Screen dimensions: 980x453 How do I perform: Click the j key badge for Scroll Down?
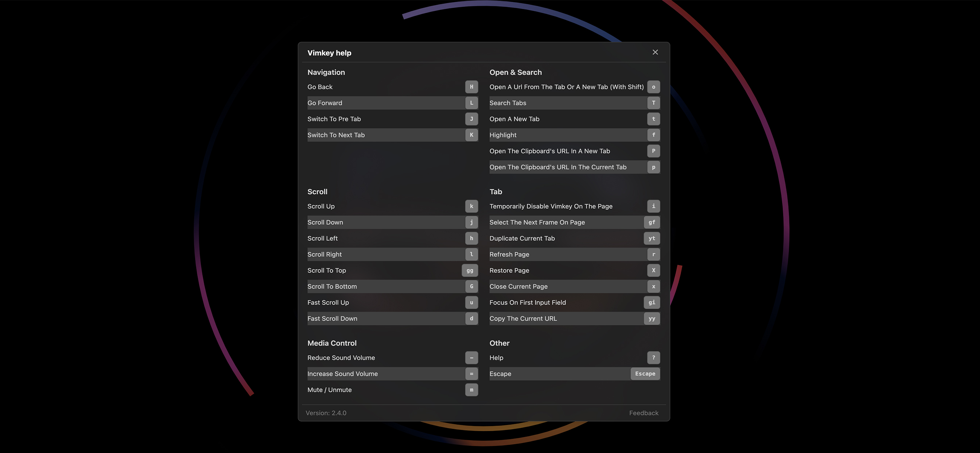471,222
